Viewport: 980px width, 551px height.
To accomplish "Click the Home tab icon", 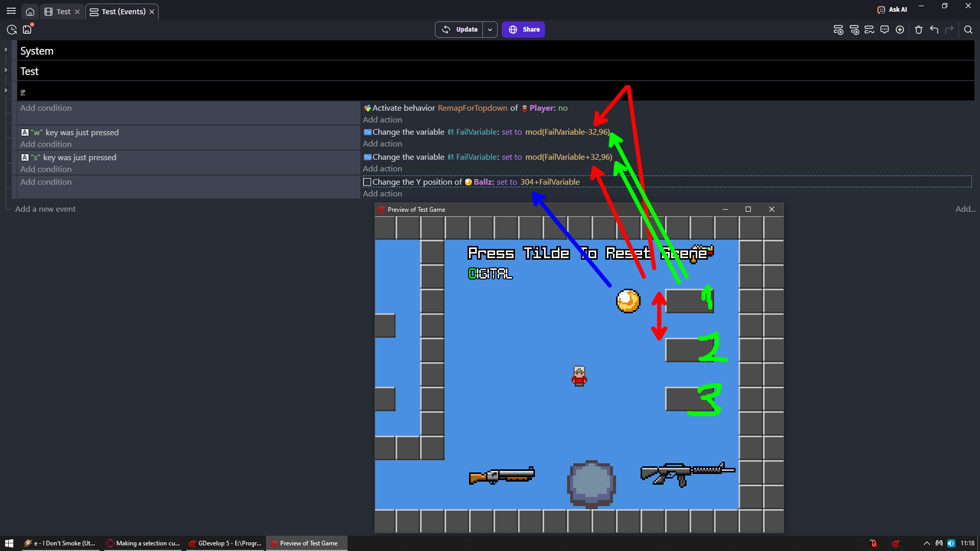I will [x=30, y=12].
